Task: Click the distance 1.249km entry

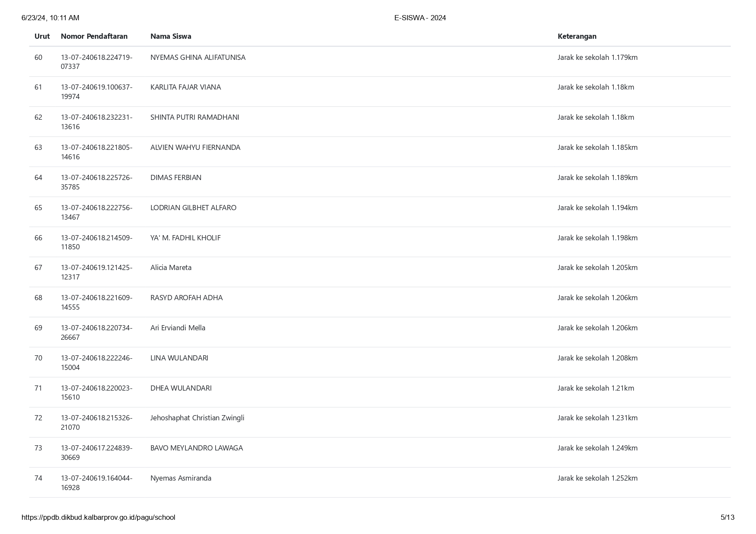Action: [597, 448]
